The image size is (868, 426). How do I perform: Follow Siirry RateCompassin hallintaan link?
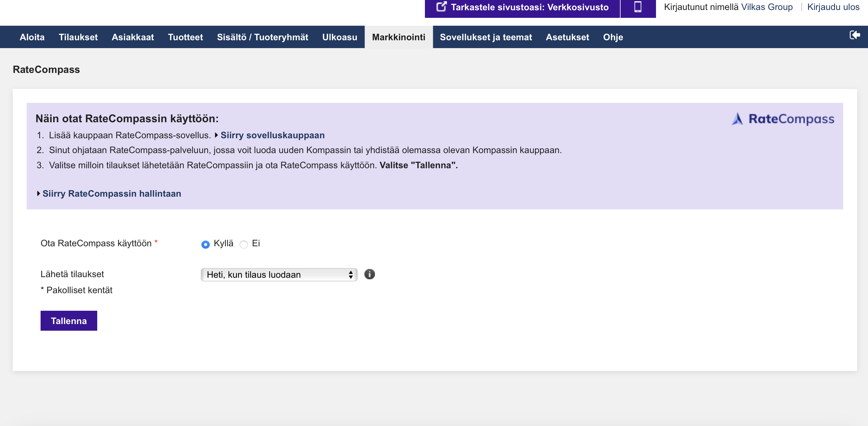point(111,193)
